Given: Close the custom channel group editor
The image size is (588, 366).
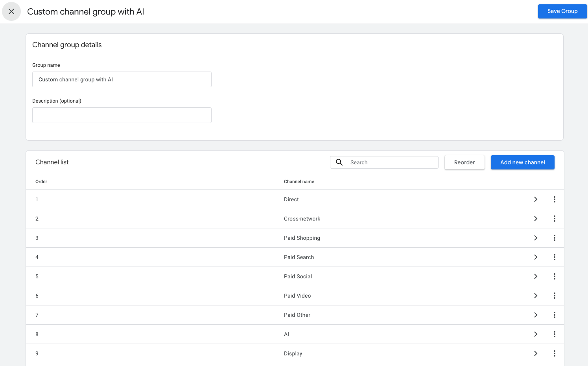Looking at the screenshot, I should 11,11.
